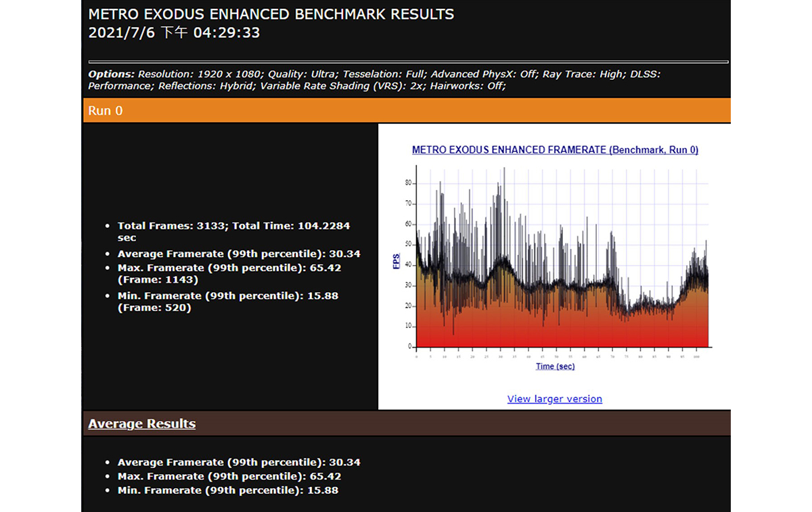The width and height of the screenshot is (812, 512).
Task: Select the orange "Run 0" section header
Action: pos(407,110)
